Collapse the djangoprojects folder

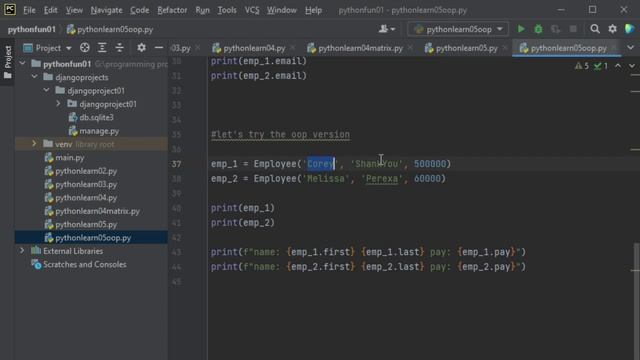(x=34, y=77)
